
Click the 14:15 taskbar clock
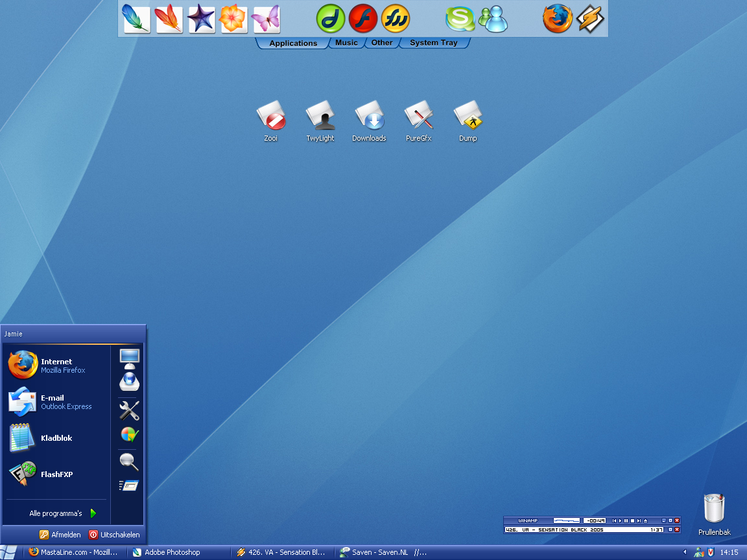[x=729, y=552]
